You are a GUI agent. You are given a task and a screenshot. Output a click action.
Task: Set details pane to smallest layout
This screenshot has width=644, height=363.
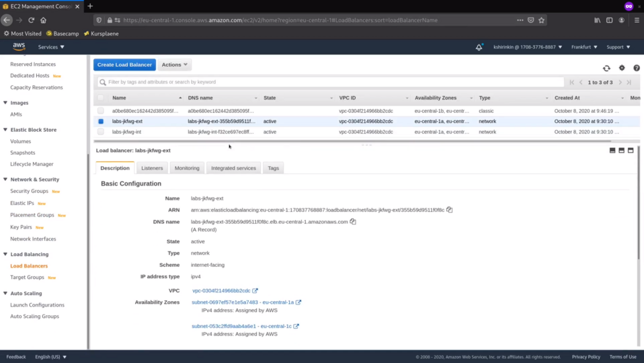(612, 151)
